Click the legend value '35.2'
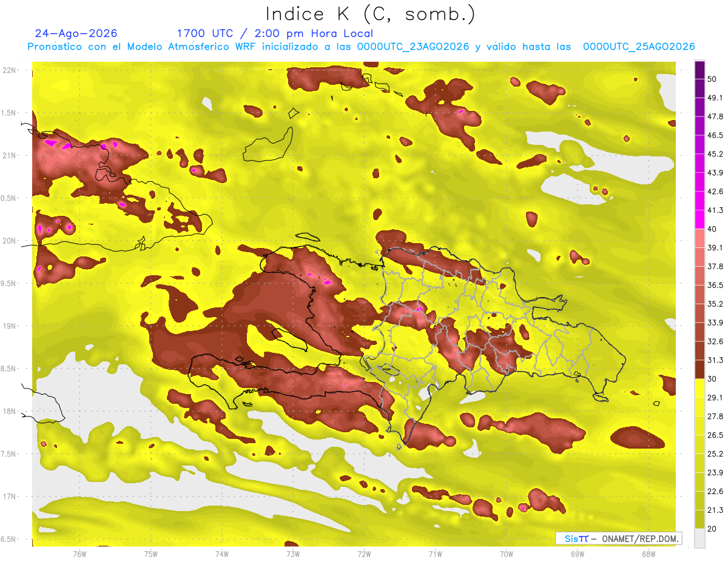Screen dimensions: 728x562 pos(715,304)
